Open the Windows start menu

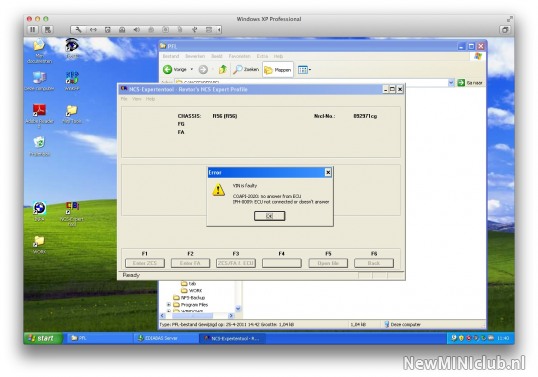click(43, 338)
